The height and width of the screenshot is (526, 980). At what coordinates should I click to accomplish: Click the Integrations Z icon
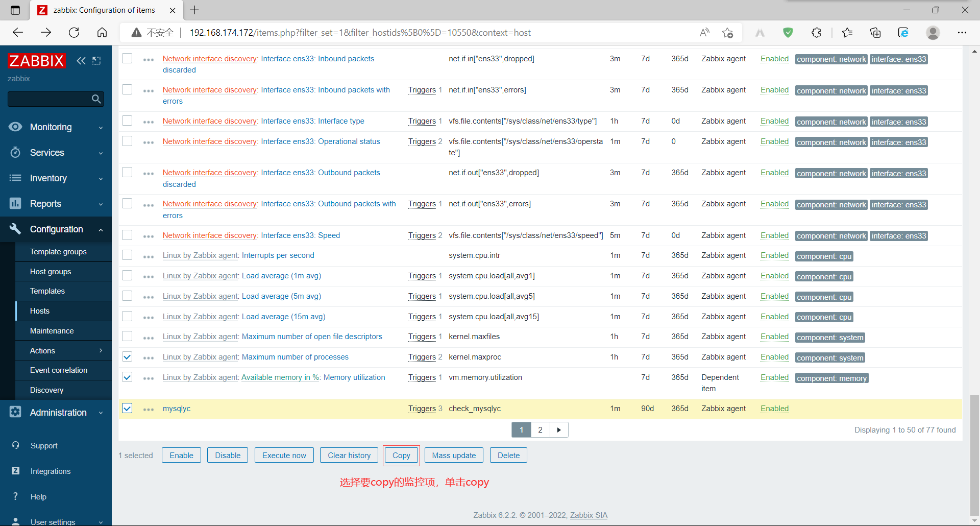[x=16, y=471]
